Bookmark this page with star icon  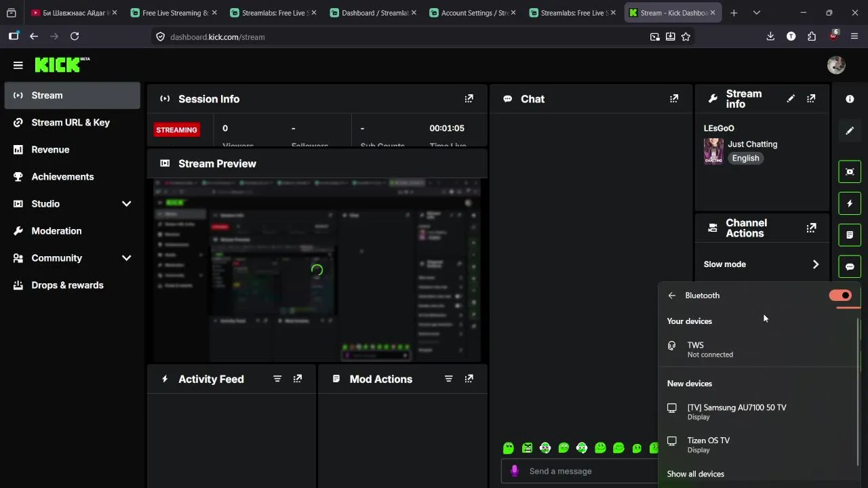[x=686, y=37]
